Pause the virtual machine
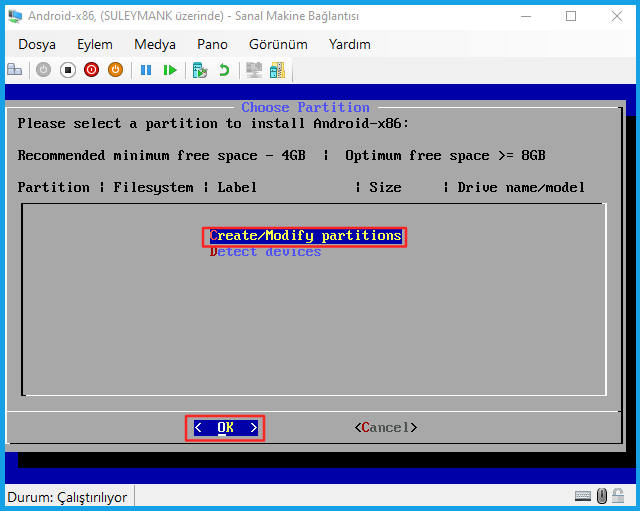Image resolution: width=640 pixels, height=511 pixels. tap(146, 70)
